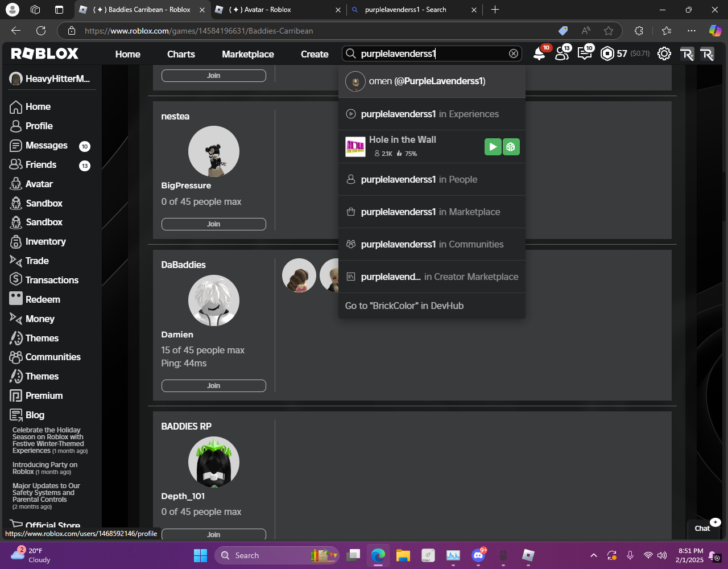The height and width of the screenshot is (569, 728).
Task: Join the BADDIES RP server
Action: click(x=213, y=534)
